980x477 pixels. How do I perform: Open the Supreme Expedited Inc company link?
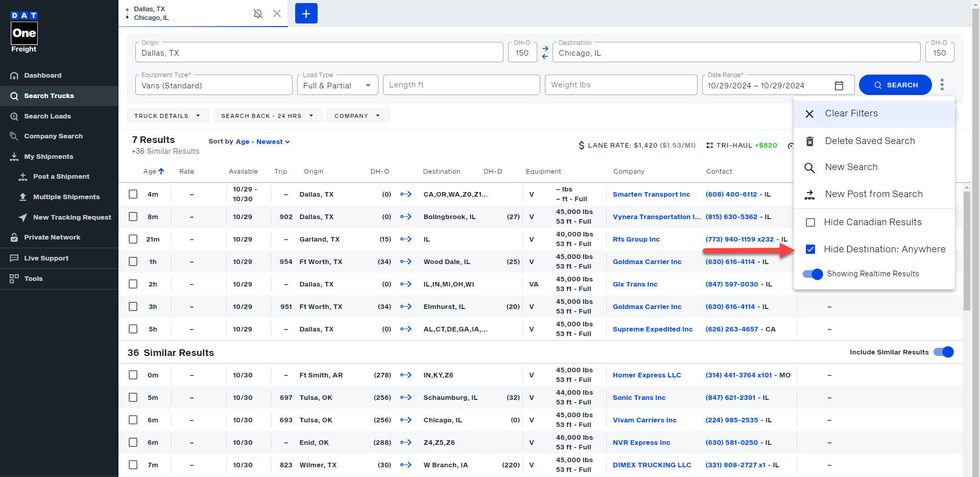click(x=653, y=329)
